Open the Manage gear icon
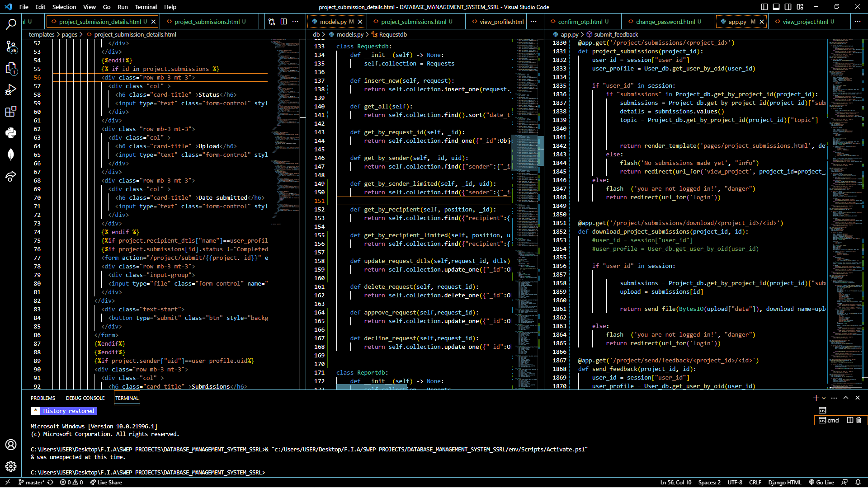The width and height of the screenshot is (868, 488). (11, 466)
